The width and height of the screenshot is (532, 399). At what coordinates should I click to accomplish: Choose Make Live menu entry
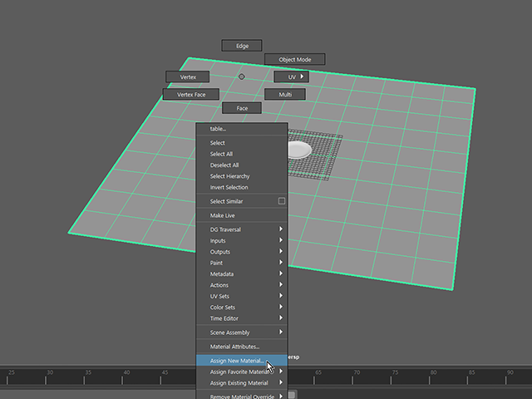point(242,215)
